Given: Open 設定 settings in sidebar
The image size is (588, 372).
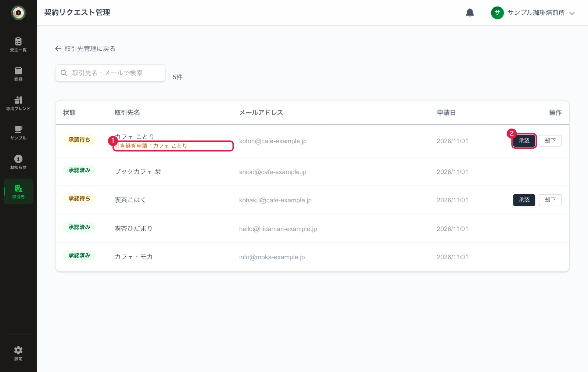Looking at the screenshot, I should 18,353.
